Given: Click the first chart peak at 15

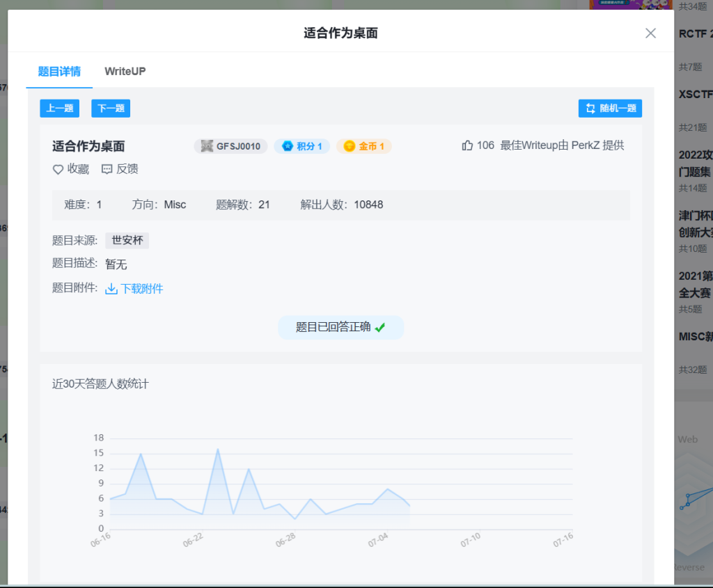Looking at the screenshot, I should tap(141, 454).
